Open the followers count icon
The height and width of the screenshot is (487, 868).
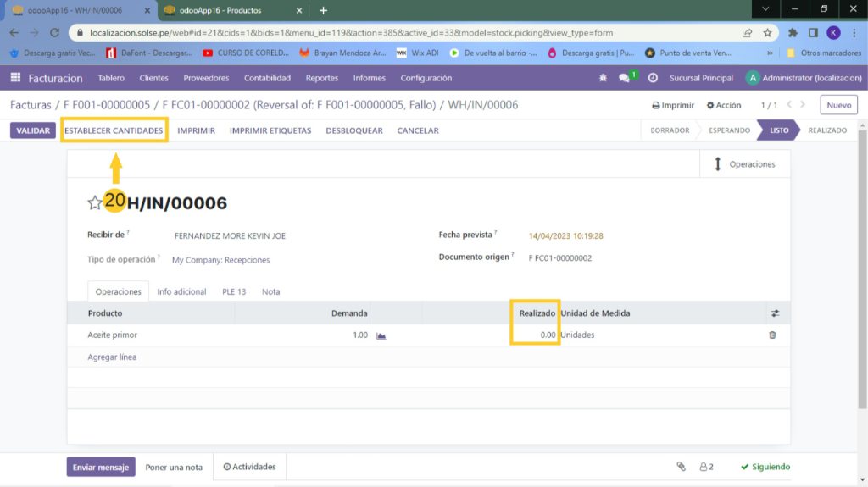(x=706, y=467)
